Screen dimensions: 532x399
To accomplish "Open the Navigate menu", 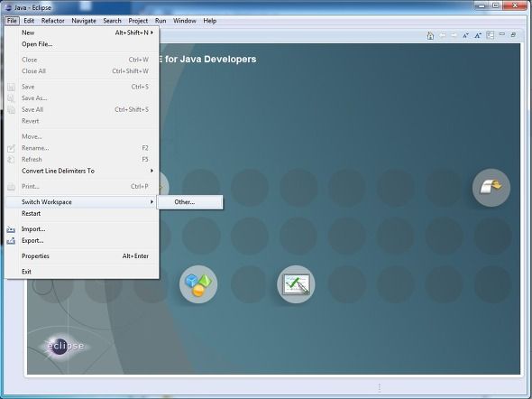I will coord(84,21).
